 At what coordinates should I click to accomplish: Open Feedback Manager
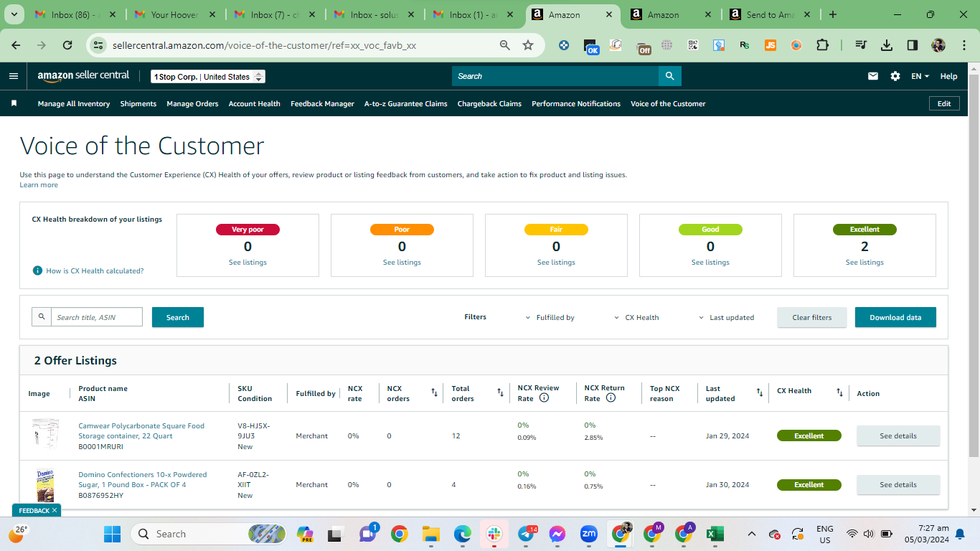pos(322,104)
